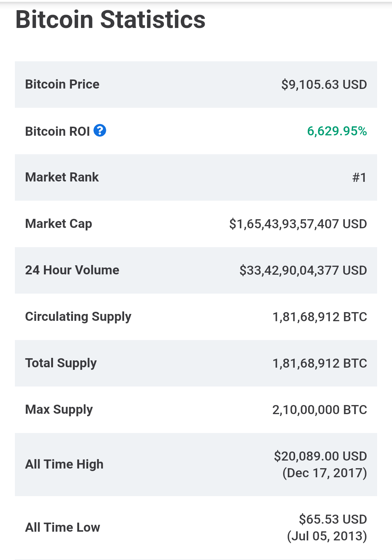Click the Bitcoin ROI help question-mark icon
392x560 pixels.
coord(100,130)
